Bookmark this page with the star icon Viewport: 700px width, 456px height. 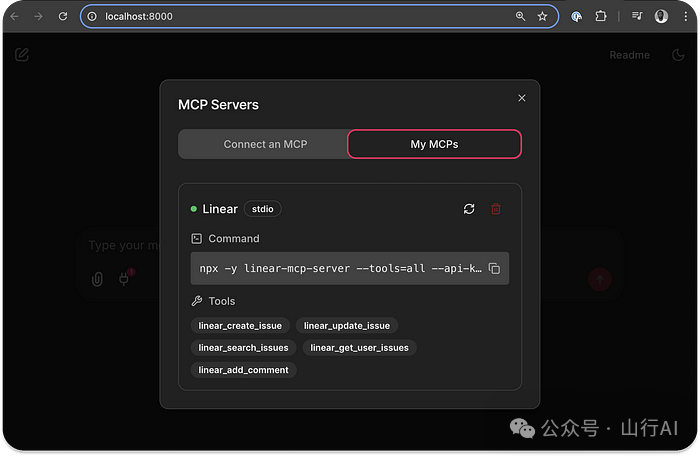(x=542, y=16)
